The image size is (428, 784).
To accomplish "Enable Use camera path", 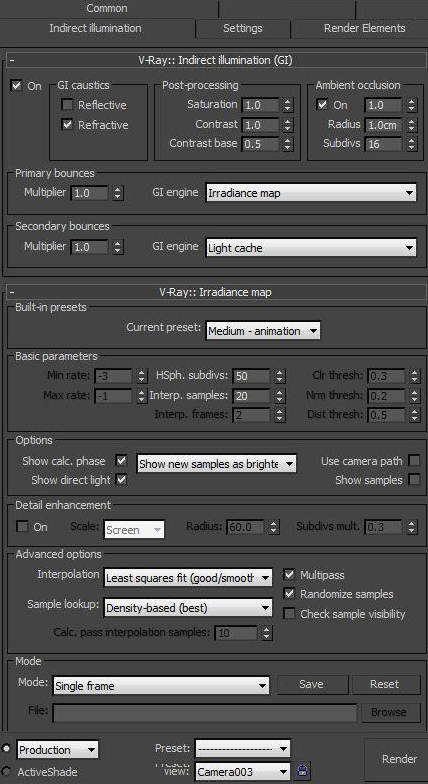I will coord(414,460).
